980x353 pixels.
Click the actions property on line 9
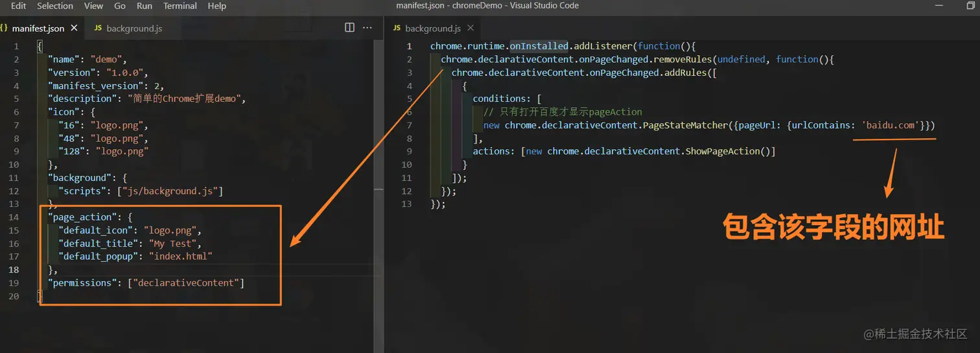492,151
